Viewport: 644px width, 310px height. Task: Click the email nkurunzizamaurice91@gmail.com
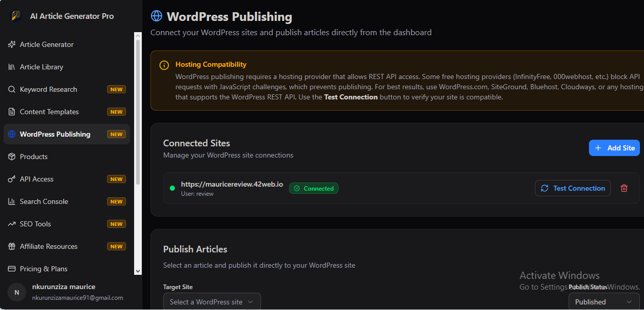coord(78,298)
